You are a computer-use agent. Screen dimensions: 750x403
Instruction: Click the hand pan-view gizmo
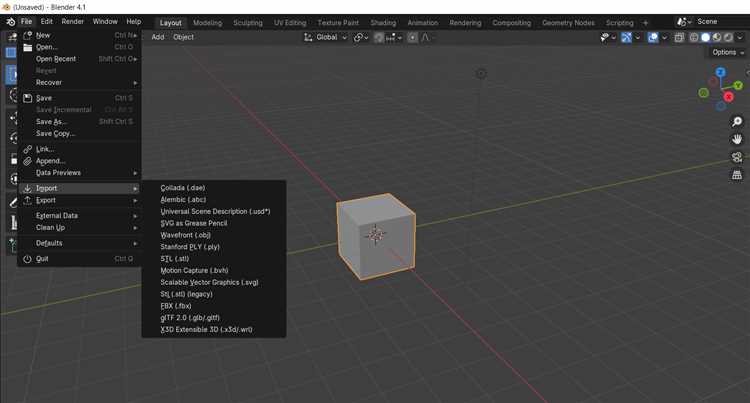[x=737, y=140]
